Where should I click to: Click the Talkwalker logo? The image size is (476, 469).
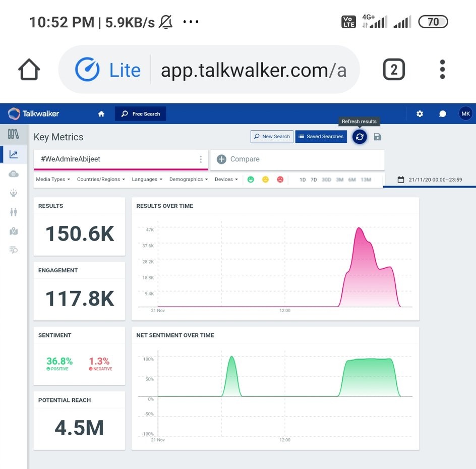pyautogui.click(x=33, y=114)
